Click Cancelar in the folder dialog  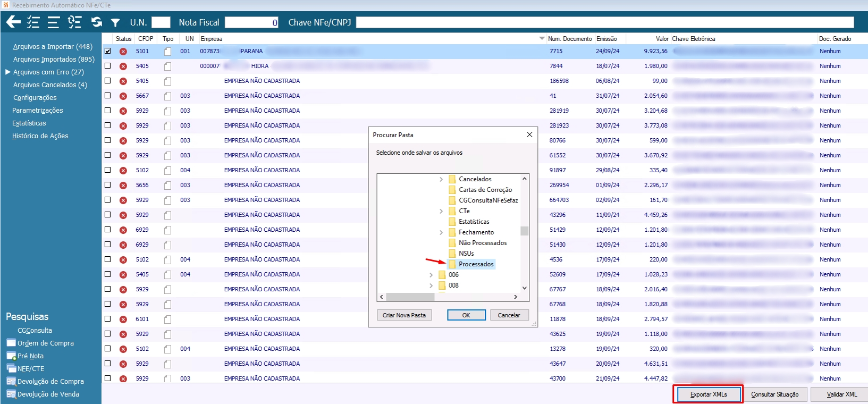click(x=509, y=315)
